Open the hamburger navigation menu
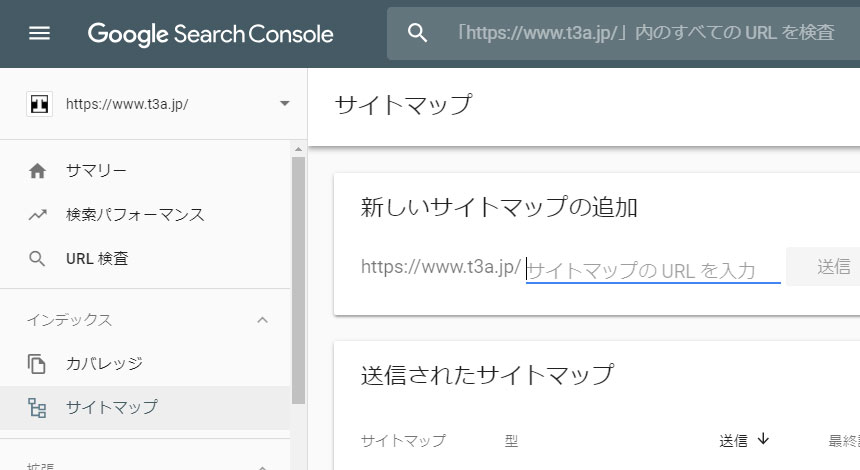The image size is (860, 470). (x=39, y=33)
